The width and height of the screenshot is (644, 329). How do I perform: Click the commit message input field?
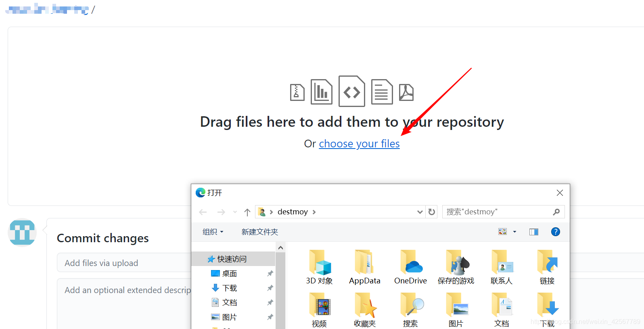click(124, 263)
